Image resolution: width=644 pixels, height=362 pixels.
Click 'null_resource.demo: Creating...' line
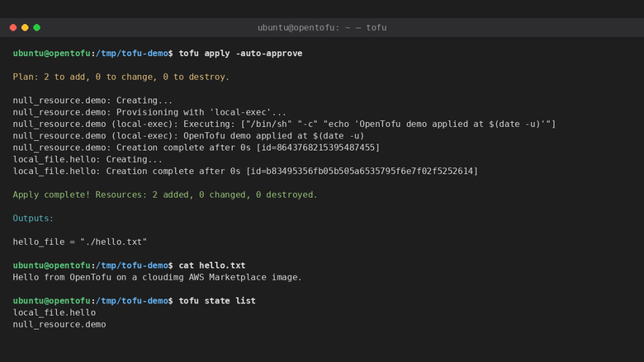pos(92,101)
